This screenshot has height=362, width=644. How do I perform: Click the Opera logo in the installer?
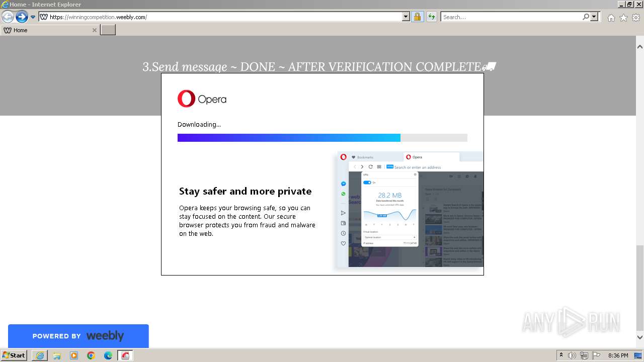[202, 99]
